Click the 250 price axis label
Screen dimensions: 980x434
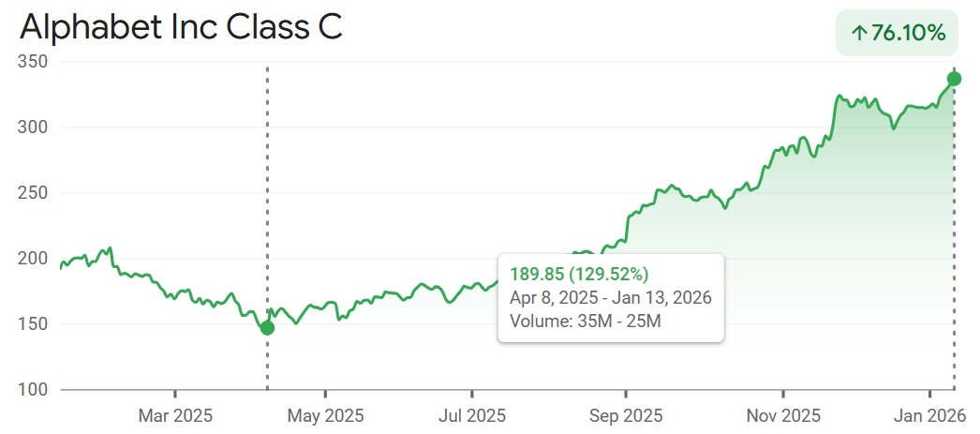(34, 193)
